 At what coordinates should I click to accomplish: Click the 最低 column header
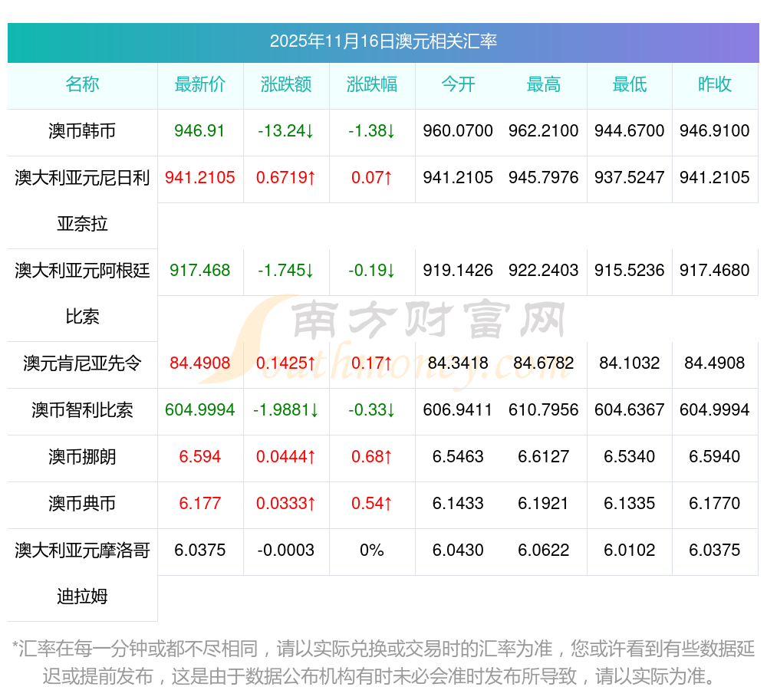pyautogui.click(x=629, y=84)
